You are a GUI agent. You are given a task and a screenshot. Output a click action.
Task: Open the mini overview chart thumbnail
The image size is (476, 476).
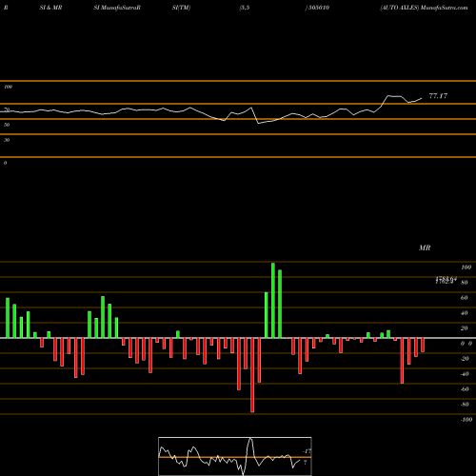pos(235,456)
